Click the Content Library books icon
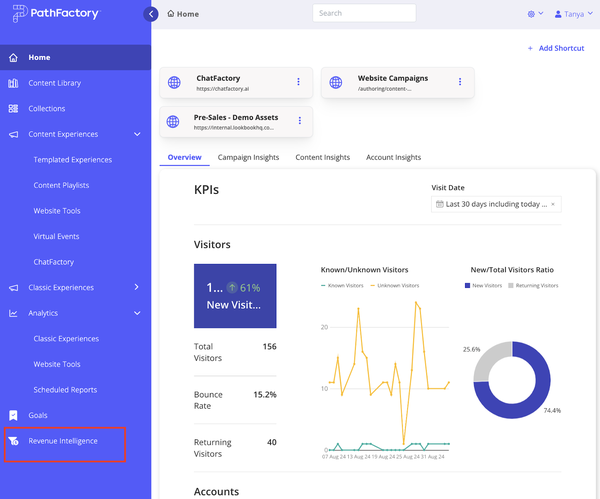Screen dimensions: 600x499 13,83
